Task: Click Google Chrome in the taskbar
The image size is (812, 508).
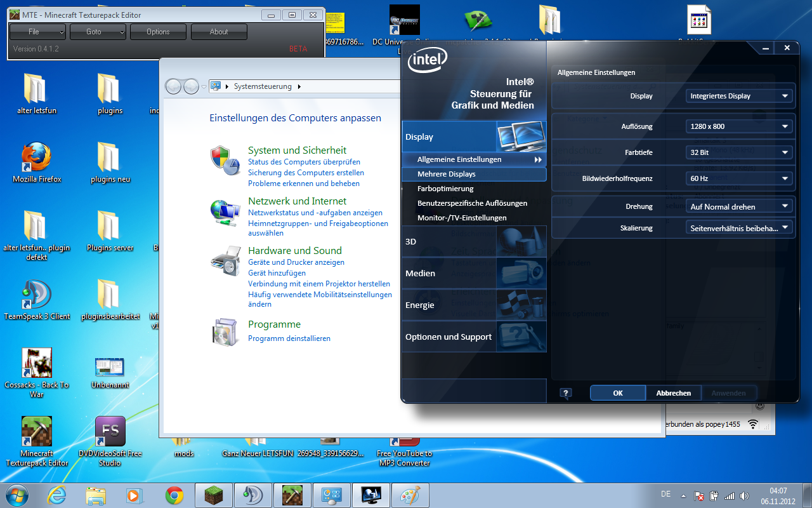Action: tap(174, 495)
